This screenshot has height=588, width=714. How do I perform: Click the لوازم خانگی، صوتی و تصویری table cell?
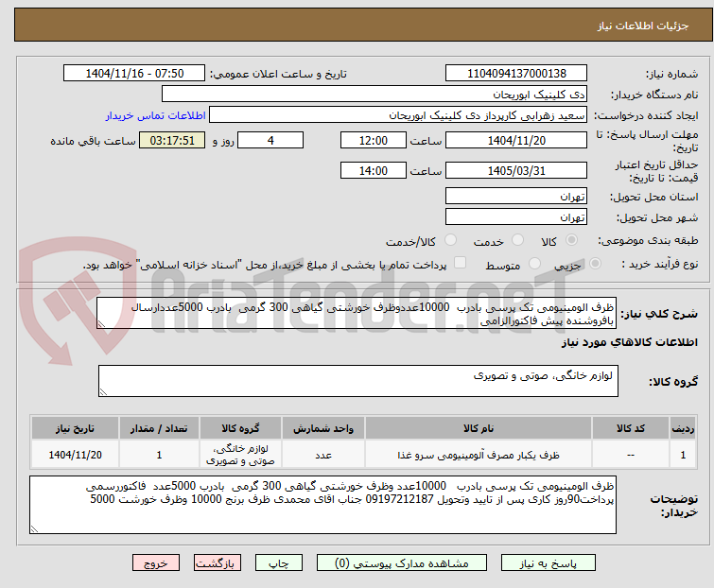[x=240, y=455]
